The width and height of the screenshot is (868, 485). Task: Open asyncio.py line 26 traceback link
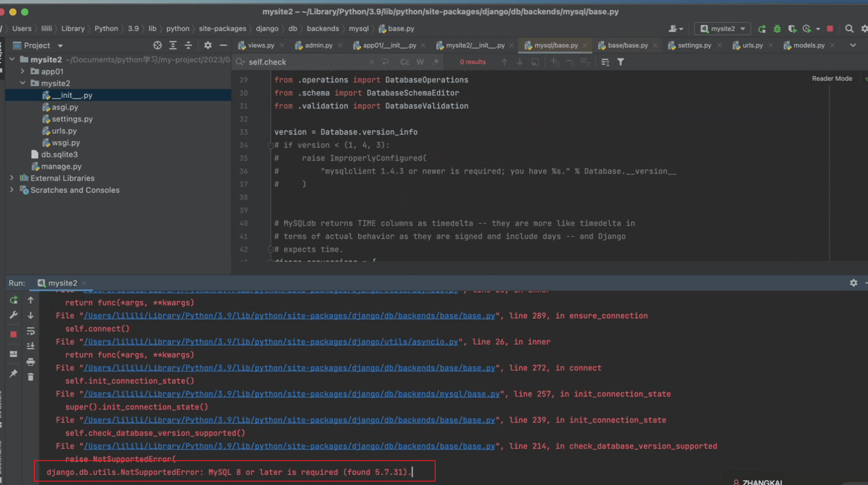(271, 342)
